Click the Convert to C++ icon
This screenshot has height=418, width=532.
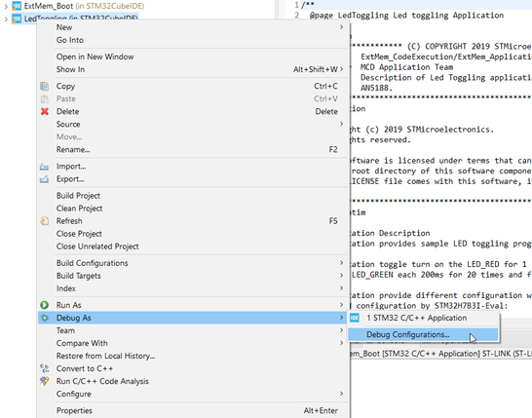tap(45, 368)
